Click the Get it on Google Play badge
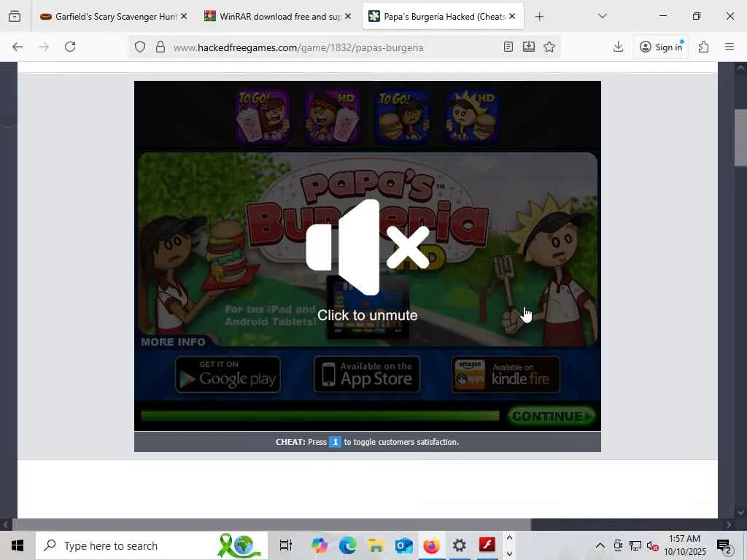The image size is (747, 560). [x=228, y=375]
